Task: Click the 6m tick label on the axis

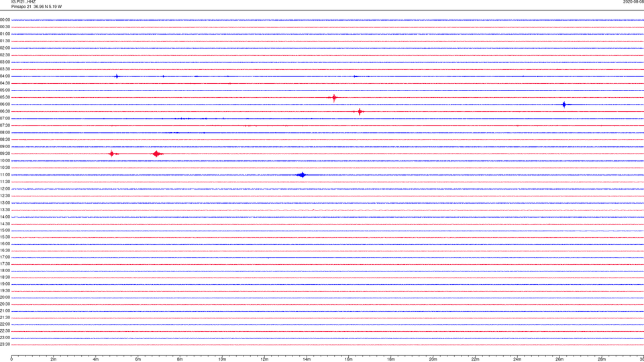Action: coord(138,359)
